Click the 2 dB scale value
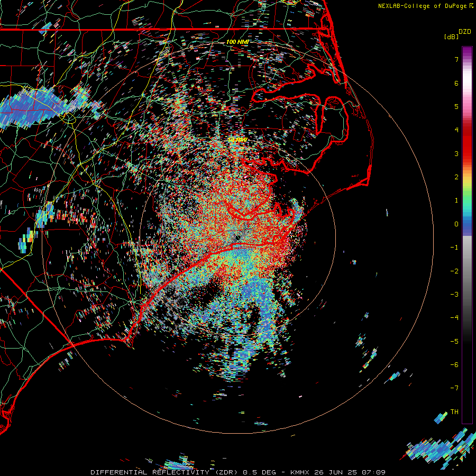Image resolution: width=476 pixels, height=476 pixels. pos(456,177)
